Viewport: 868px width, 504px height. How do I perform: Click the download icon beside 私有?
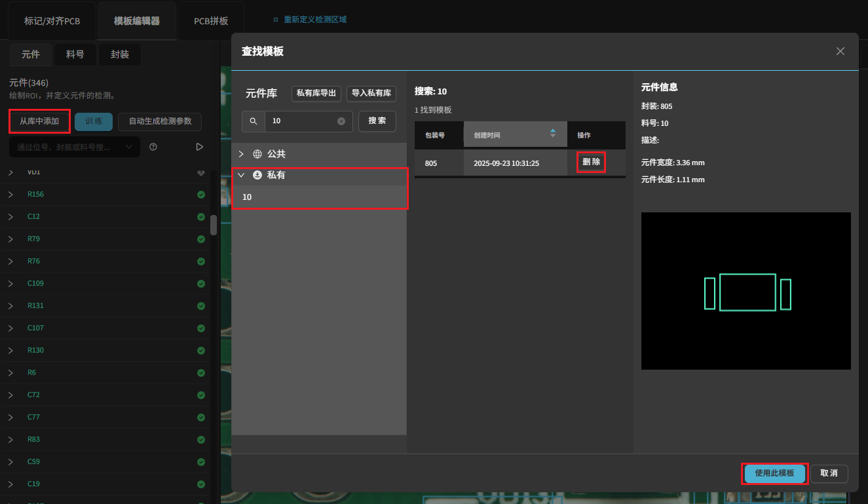point(257,175)
